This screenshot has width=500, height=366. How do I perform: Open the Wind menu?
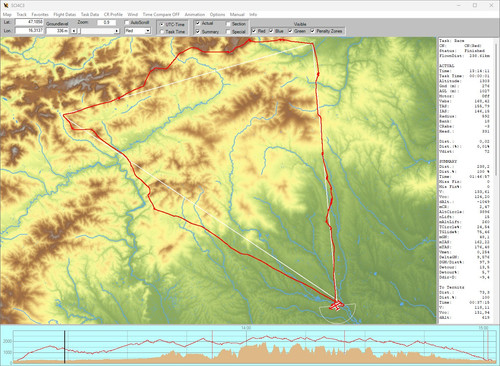pyautogui.click(x=132, y=15)
